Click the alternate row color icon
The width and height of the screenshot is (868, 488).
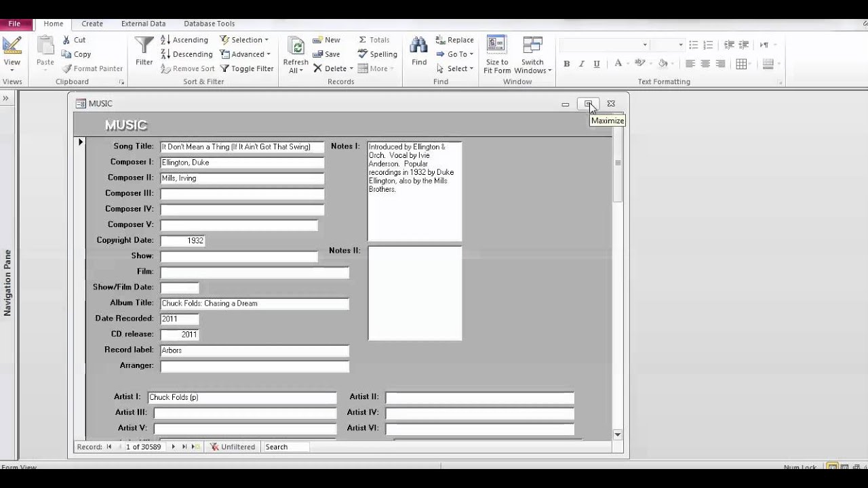(x=768, y=64)
